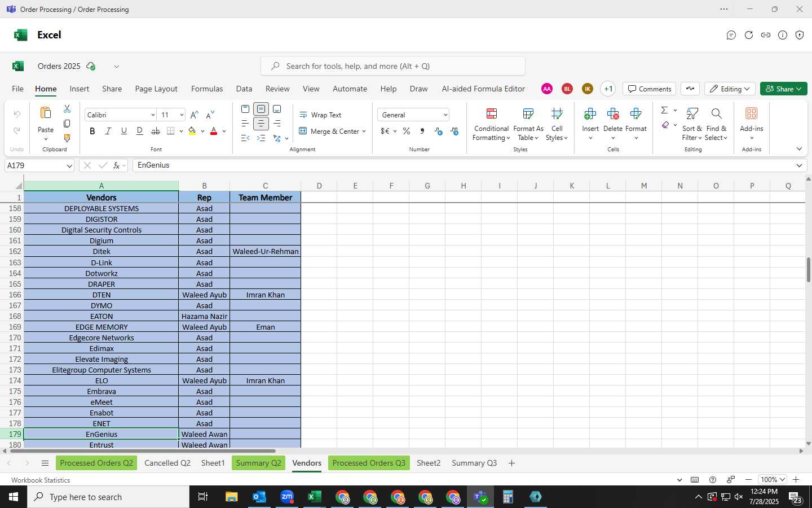Open Excel from the Windows taskbar
This screenshot has width=812, height=508.
314,497
